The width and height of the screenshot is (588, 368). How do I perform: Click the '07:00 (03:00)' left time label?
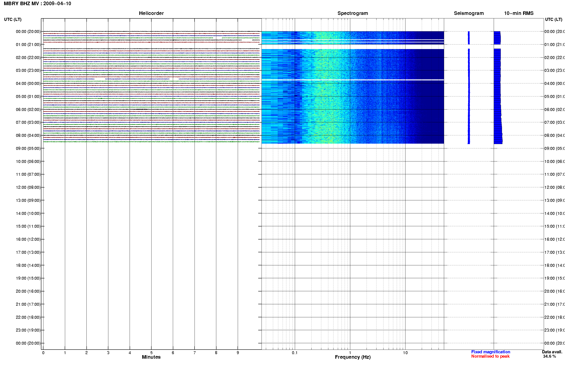28,122
